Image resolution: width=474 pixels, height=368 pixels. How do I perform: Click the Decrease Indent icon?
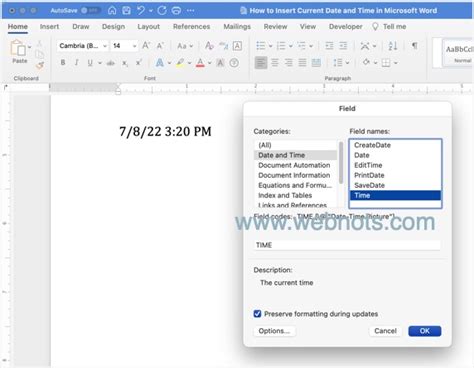(x=329, y=46)
